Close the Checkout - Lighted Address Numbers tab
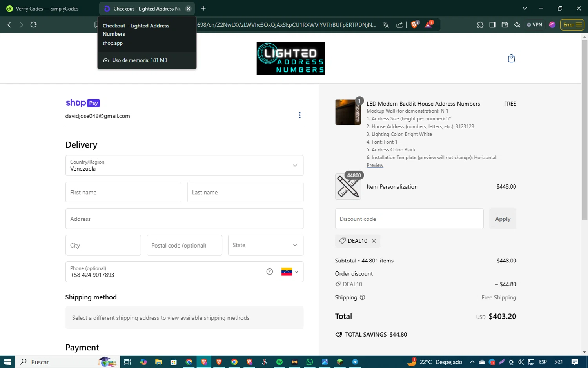Screen dimensions: 588x368 pyautogui.click(x=188, y=9)
